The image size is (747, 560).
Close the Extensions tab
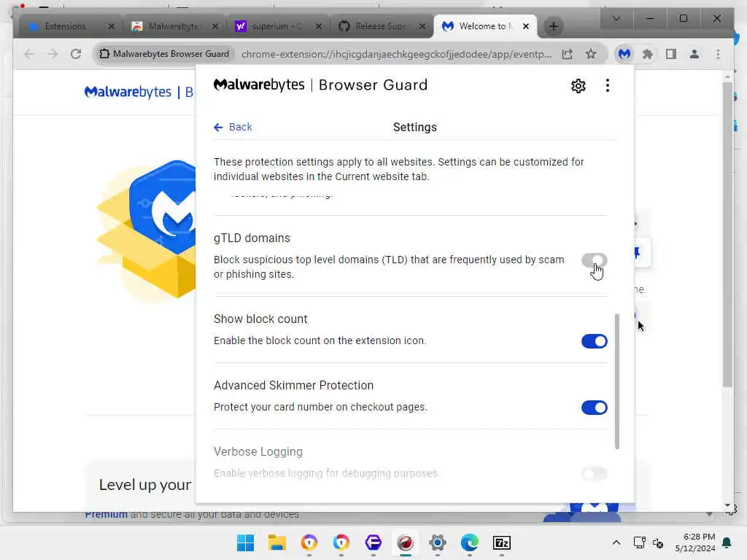(x=112, y=26)
